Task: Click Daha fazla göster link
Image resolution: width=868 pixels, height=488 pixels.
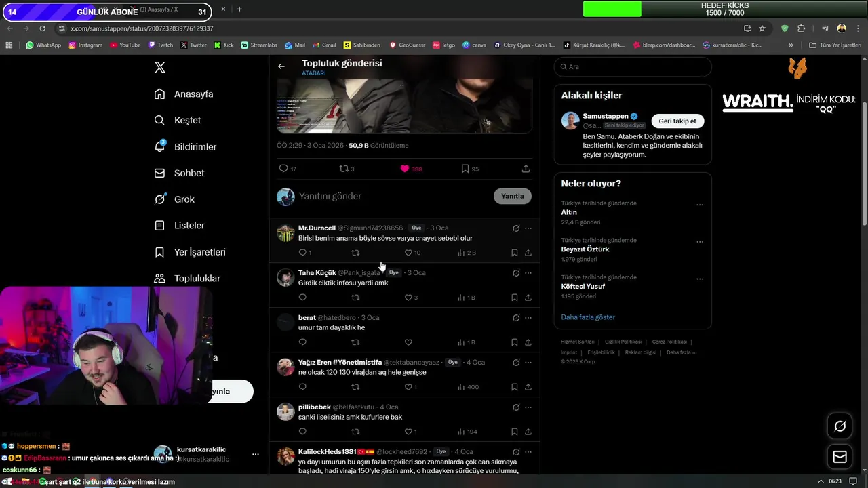Action: pyautogui.click(x=588, y=317)
